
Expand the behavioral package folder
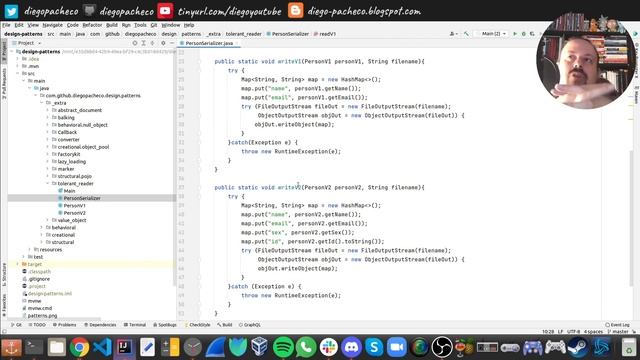click(42, 228)
